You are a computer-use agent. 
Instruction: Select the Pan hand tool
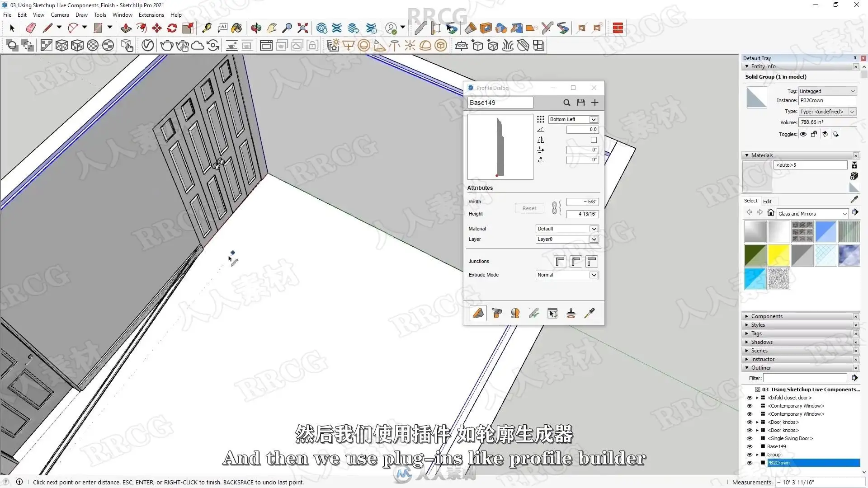point(272,28)
